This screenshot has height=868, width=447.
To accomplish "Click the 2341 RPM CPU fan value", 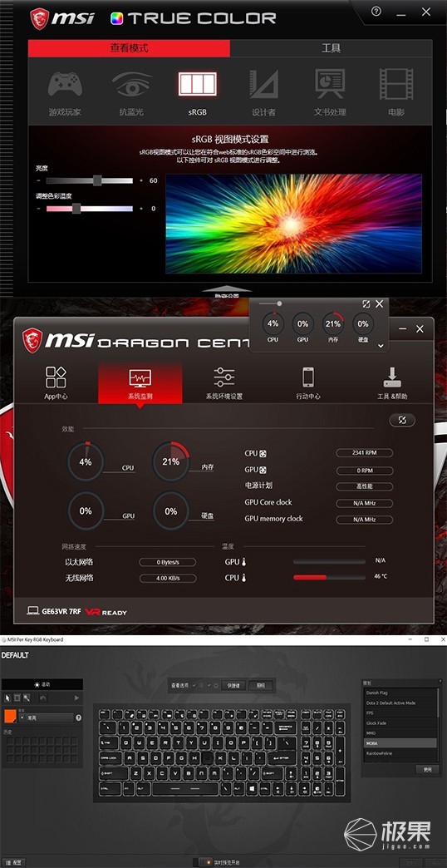I will point(365,453).
